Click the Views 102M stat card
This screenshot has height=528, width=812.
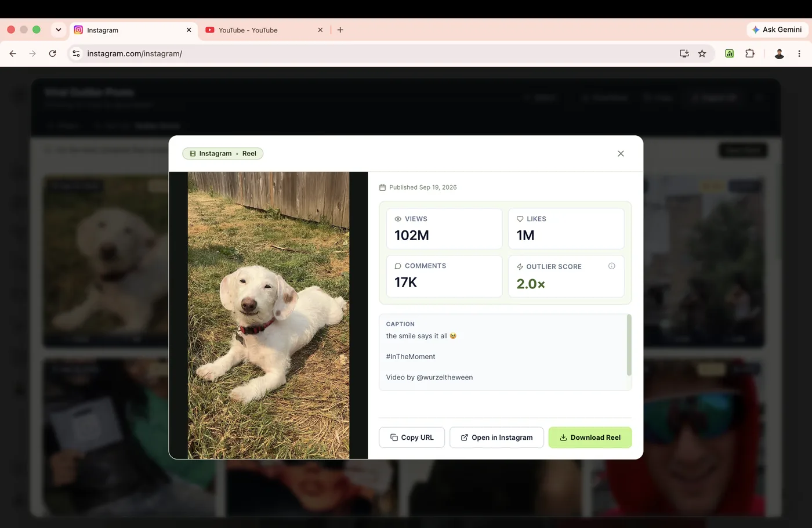[444, 229]
